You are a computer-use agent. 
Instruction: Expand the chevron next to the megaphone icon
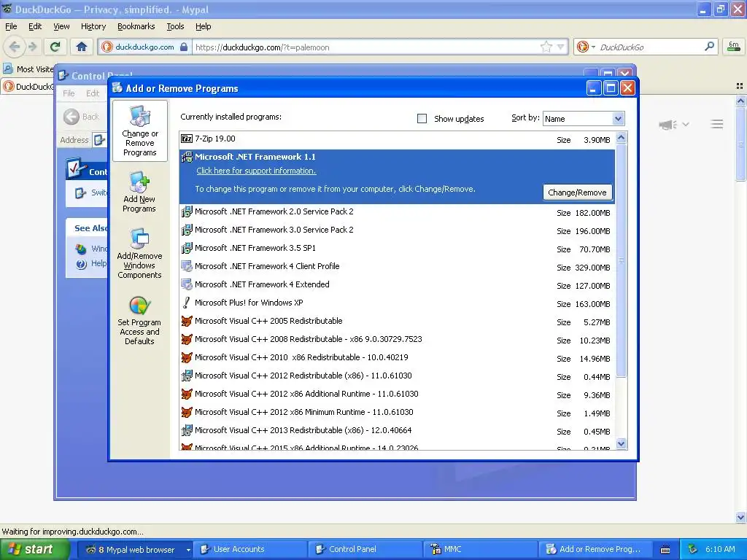[x=686, y=124]
